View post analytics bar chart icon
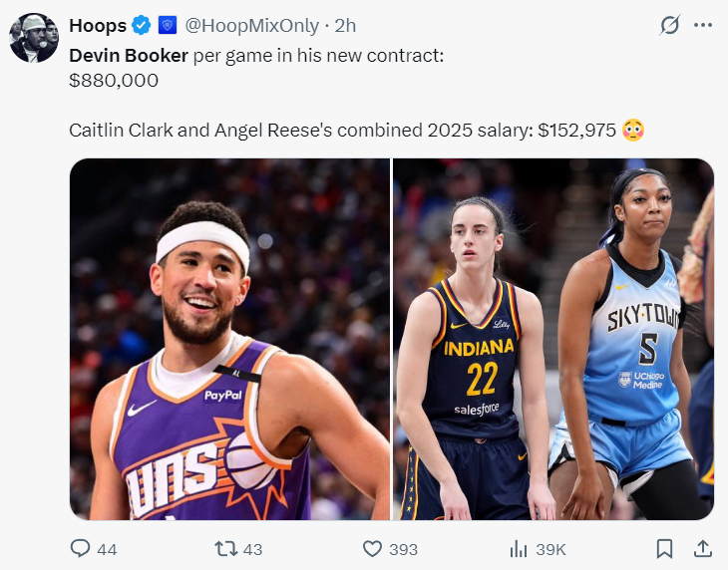728x570 pixels. pyautogui.click(x=519, y=550)
